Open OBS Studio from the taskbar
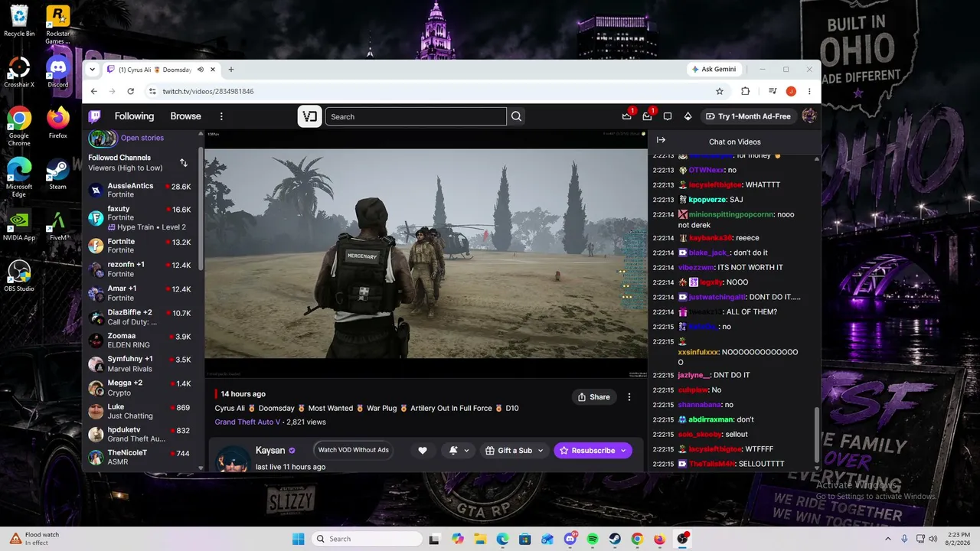This screenshot has width=980, height=551. click(681, 539)
